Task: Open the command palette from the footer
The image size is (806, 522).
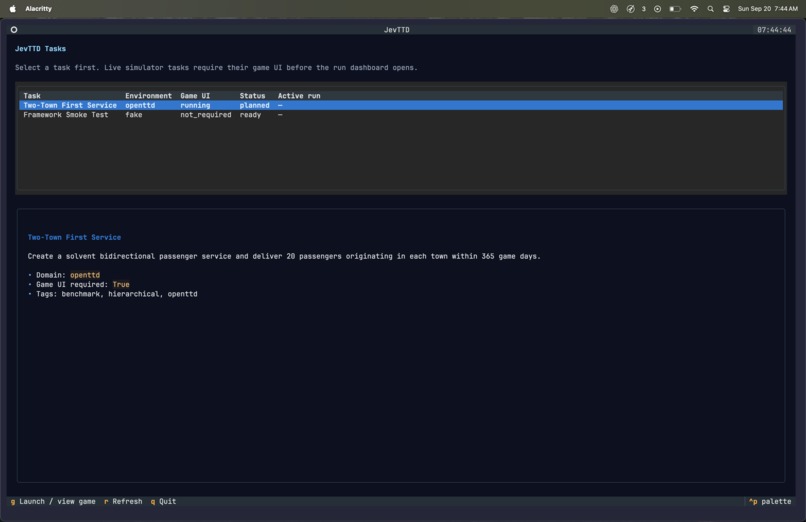Action: coord(770,501)
